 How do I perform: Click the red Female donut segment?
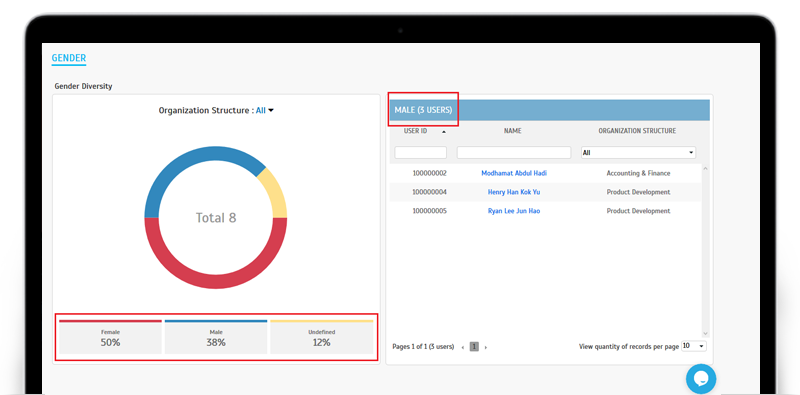coord(216,281)
